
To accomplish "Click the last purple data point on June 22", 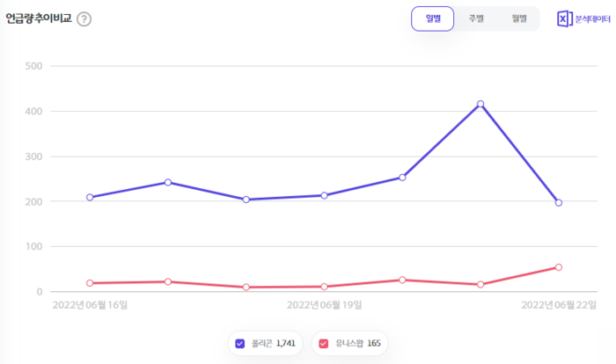I will pos(559,202).
